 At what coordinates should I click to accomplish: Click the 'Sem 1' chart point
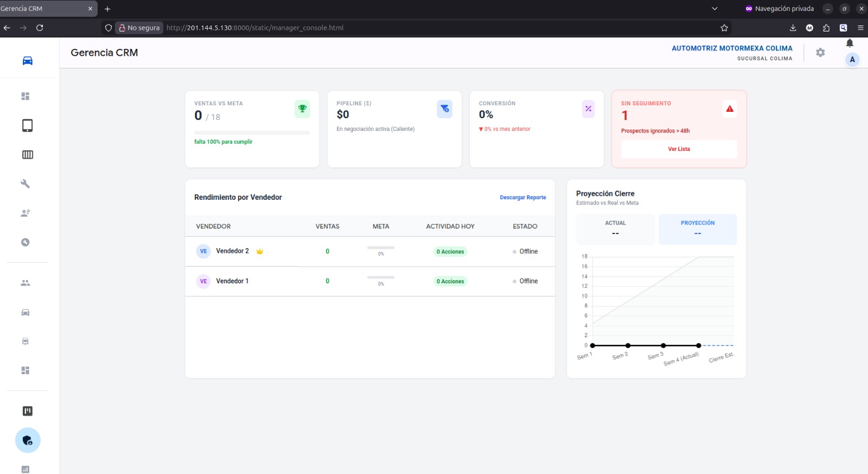(592, 345)
